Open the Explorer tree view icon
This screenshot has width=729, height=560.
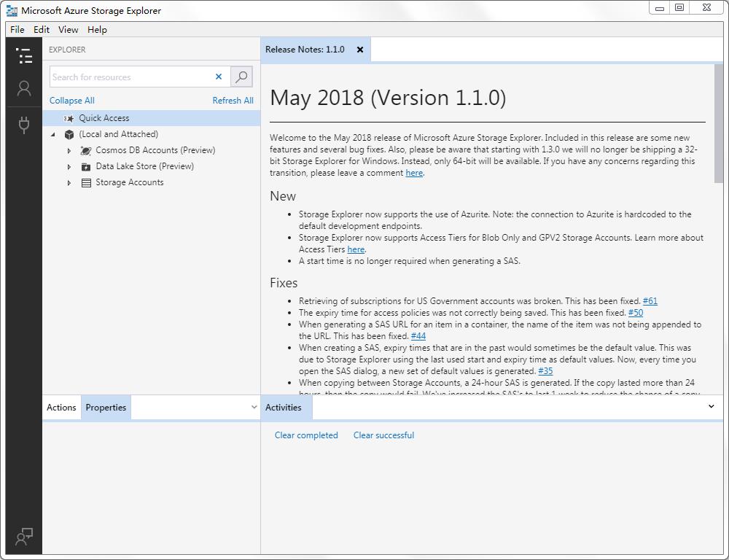[x=24, y=56]
